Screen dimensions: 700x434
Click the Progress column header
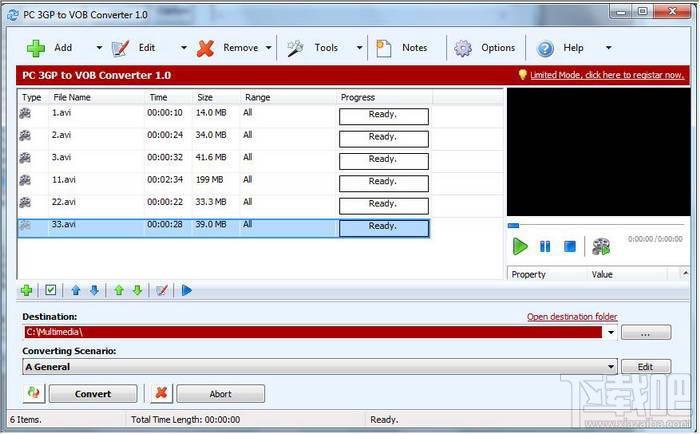click(x=384, y=97)
